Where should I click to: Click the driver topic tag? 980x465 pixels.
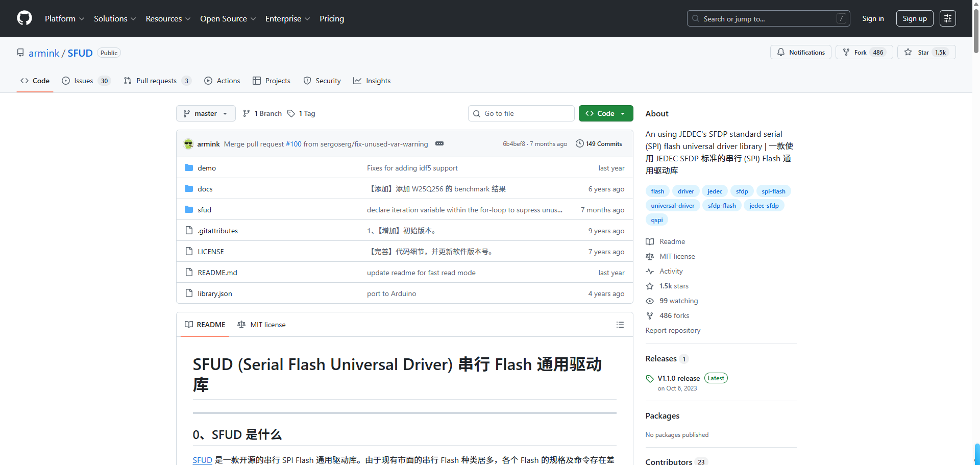tap(685, 191)
